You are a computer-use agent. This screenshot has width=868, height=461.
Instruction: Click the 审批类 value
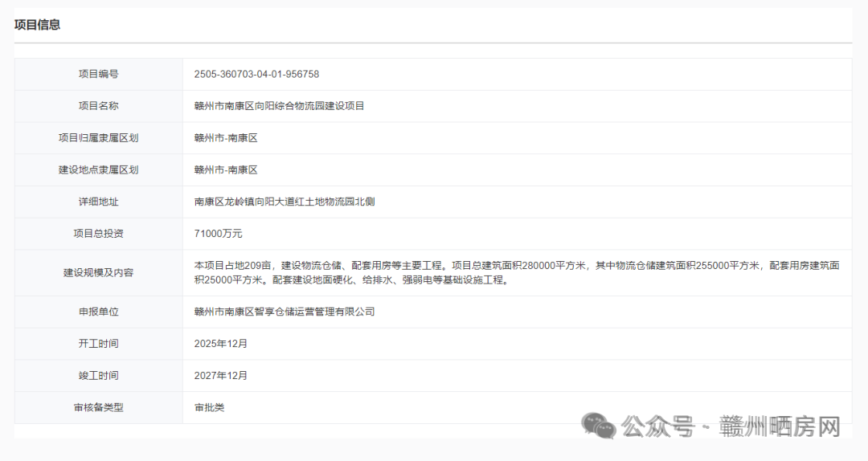tap(209, 408)
